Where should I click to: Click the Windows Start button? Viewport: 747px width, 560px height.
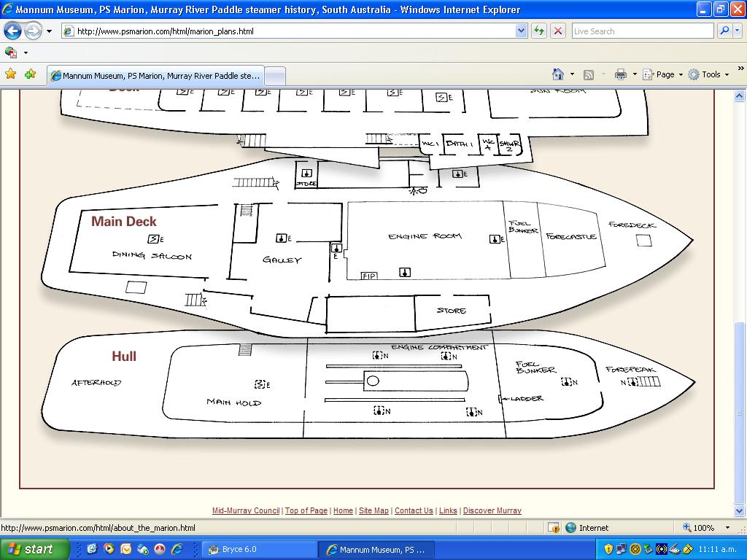pyautogui.click(x=35, y=549)
